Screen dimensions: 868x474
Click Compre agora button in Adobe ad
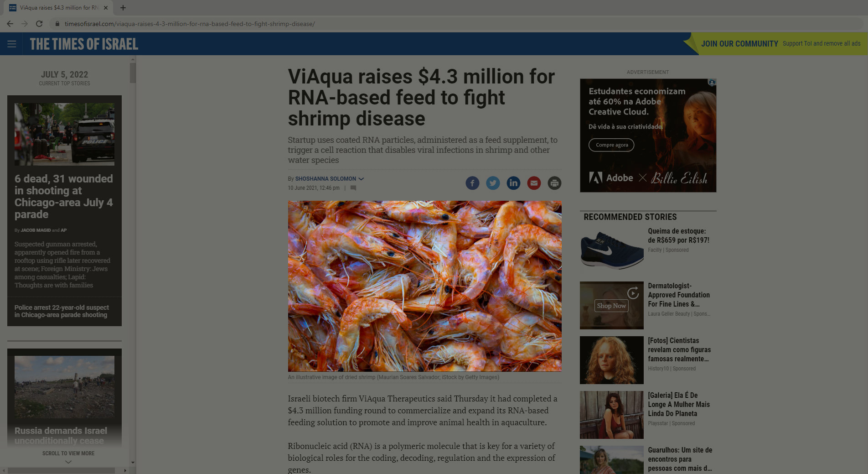611,145
